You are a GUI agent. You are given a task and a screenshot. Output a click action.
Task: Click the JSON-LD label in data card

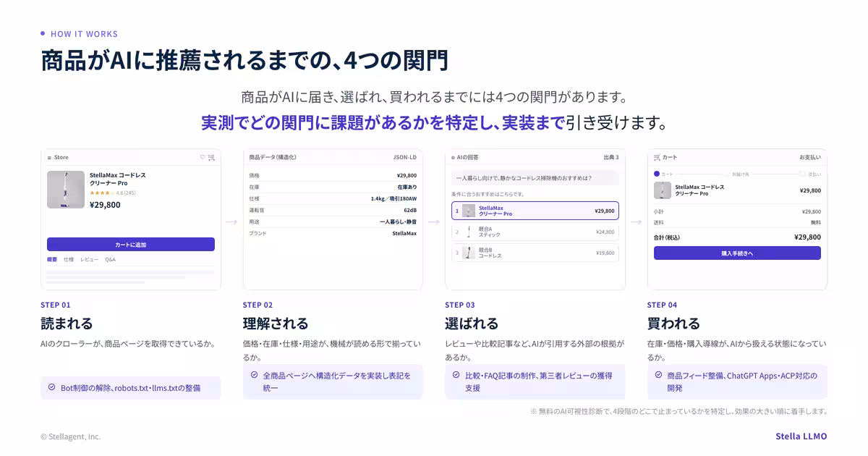pyautogui.click(x=405, y=157)
